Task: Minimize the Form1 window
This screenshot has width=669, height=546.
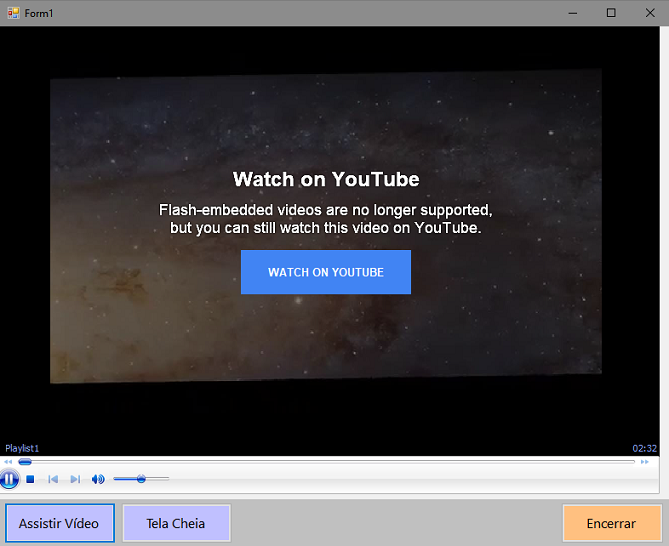Action: coord(573,13)
